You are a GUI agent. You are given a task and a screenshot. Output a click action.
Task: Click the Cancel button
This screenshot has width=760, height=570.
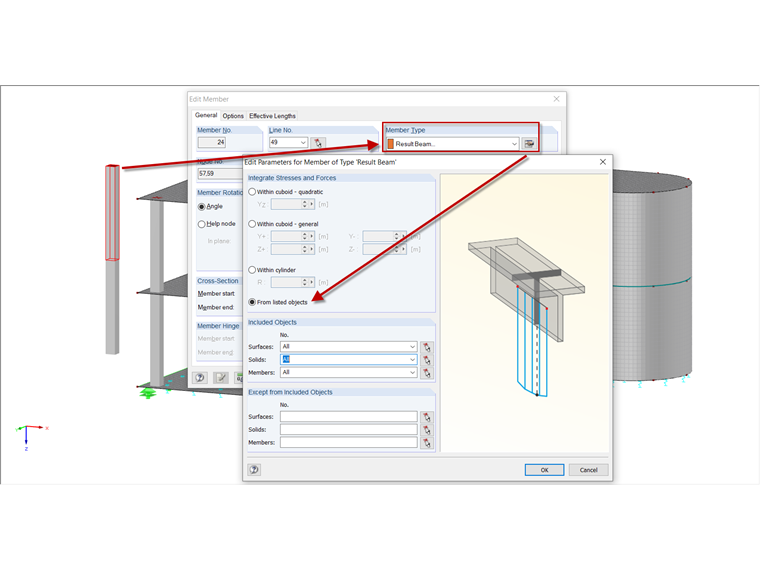(x=588, y=470)
